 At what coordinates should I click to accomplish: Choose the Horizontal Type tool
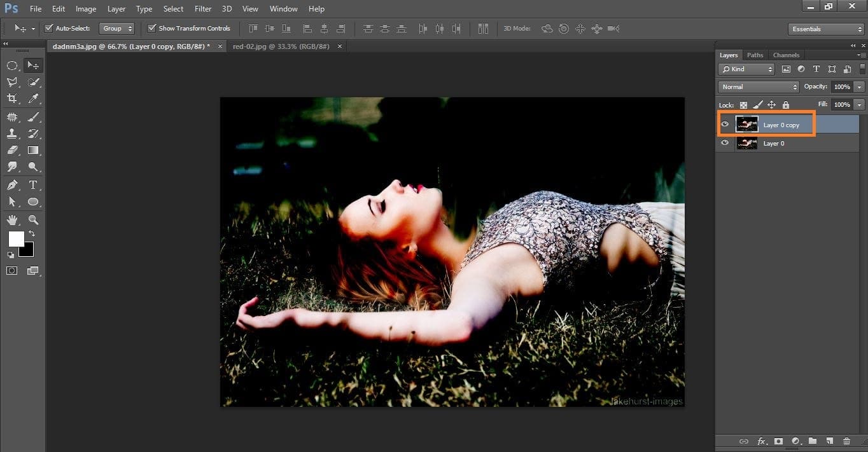34,185
